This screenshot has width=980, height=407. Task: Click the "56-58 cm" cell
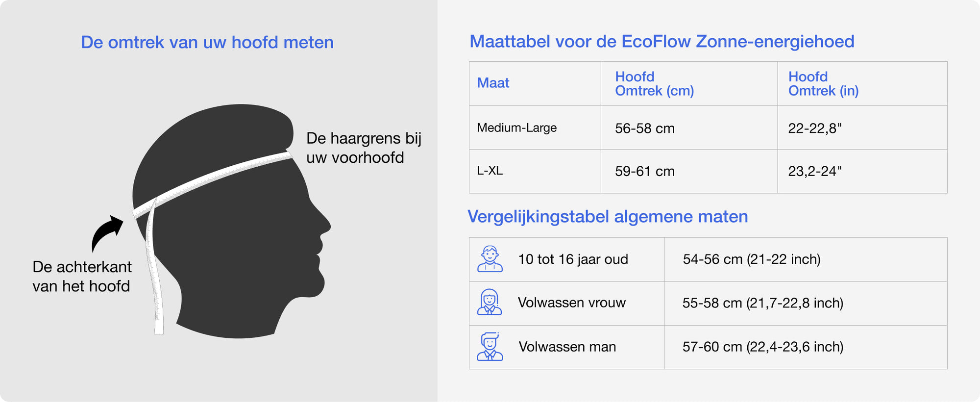644,128
